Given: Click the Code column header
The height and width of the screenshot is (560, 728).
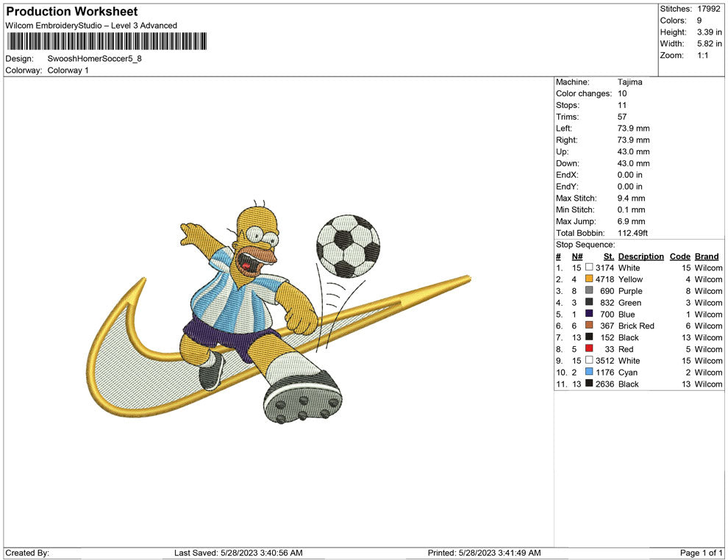Looking at the screenshot, I should tap(680, 256).
